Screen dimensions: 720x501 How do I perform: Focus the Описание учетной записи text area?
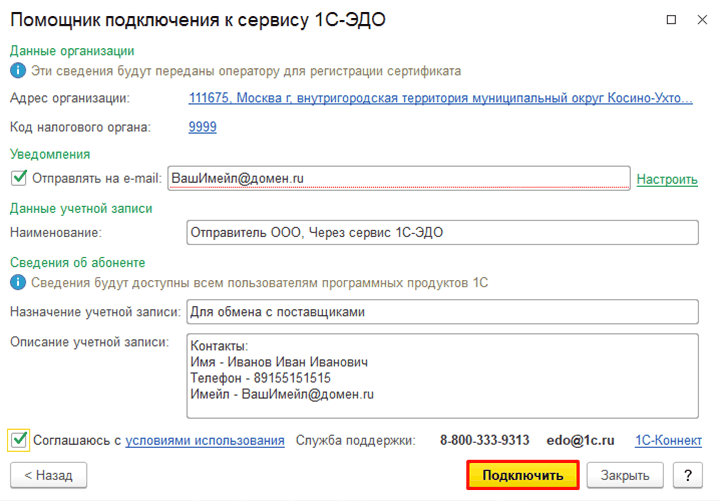[x=443, y=376]
